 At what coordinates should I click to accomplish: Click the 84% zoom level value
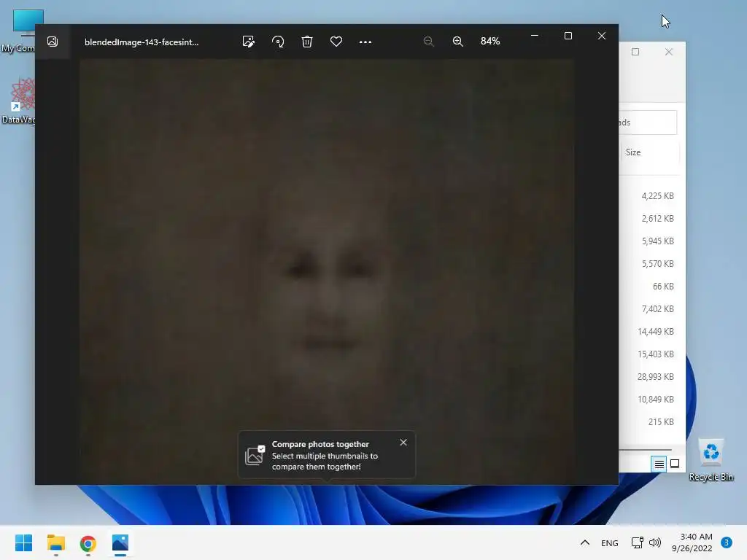490,42
